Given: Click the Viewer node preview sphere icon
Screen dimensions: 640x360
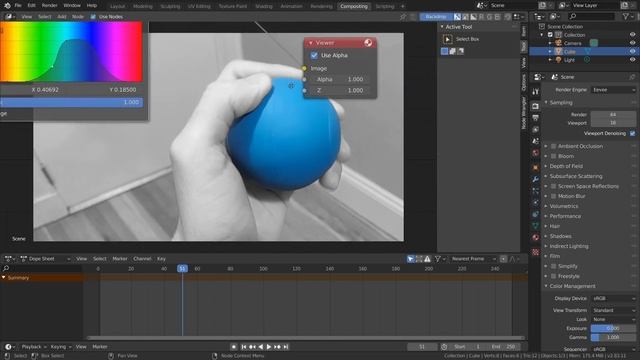Looking at the screenshot, I should point(368,43).
